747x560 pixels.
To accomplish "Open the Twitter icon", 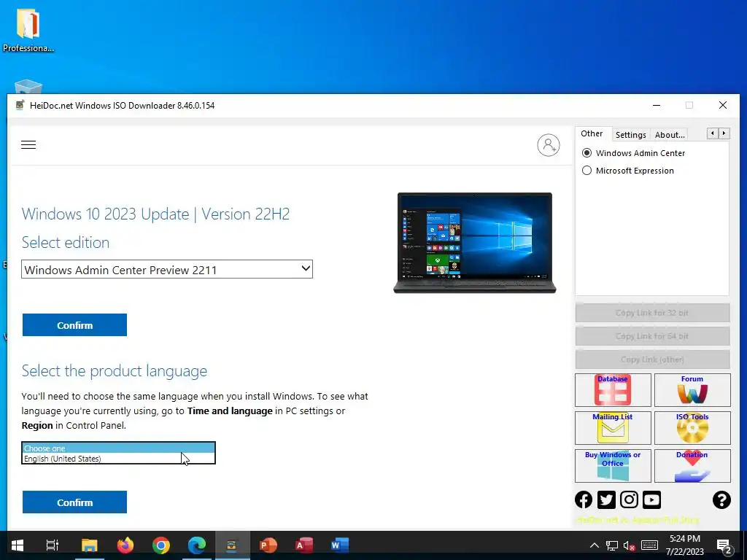I will point(606,499).
